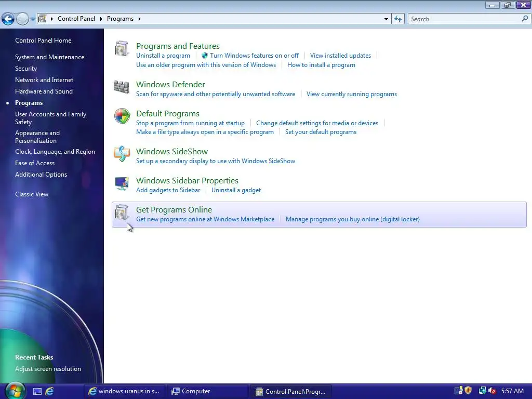This screenshot has height=399, width=532.
Task: Click Scan for spyware link
Action: click(216, 94)
